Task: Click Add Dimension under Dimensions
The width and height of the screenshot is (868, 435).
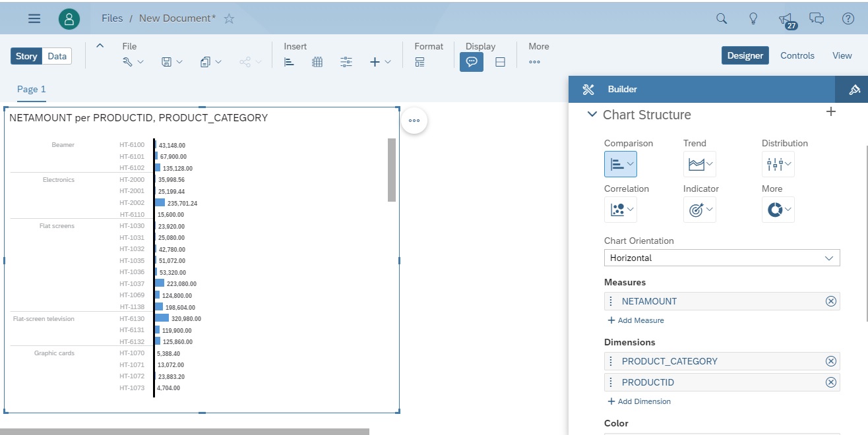Action: pos(638,401)
